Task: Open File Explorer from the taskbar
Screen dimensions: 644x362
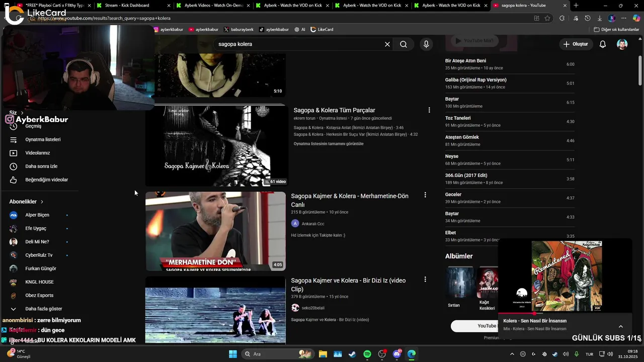Action: click(323, 354)
